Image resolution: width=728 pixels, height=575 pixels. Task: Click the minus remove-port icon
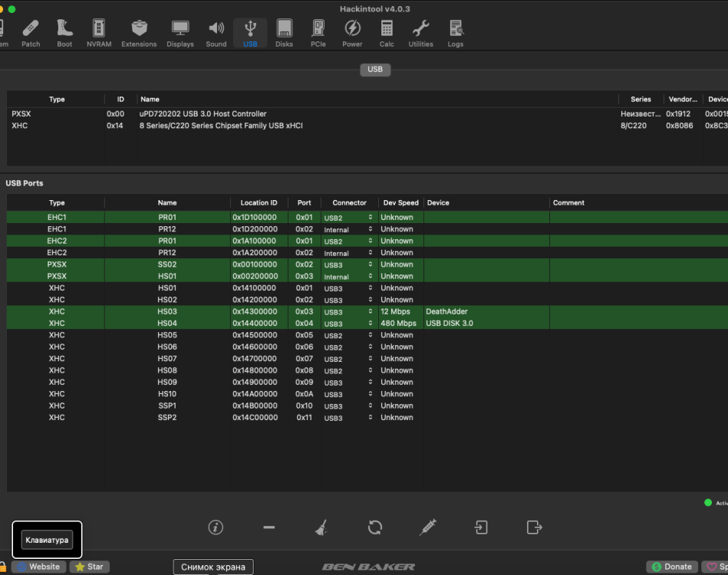coord(268,527)
